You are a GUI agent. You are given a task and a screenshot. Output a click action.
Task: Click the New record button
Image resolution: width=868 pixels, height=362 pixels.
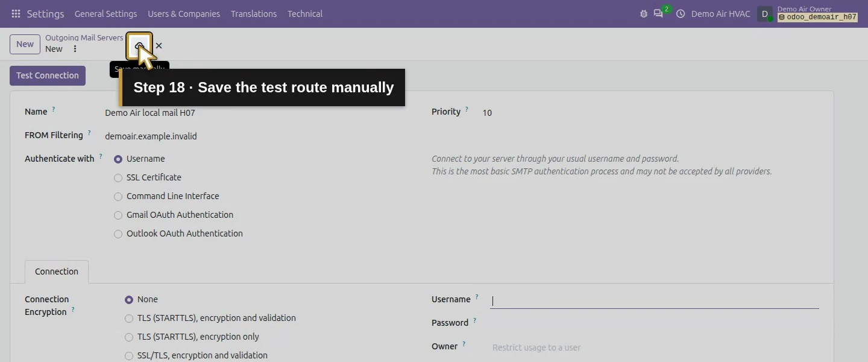coord(25,44)
